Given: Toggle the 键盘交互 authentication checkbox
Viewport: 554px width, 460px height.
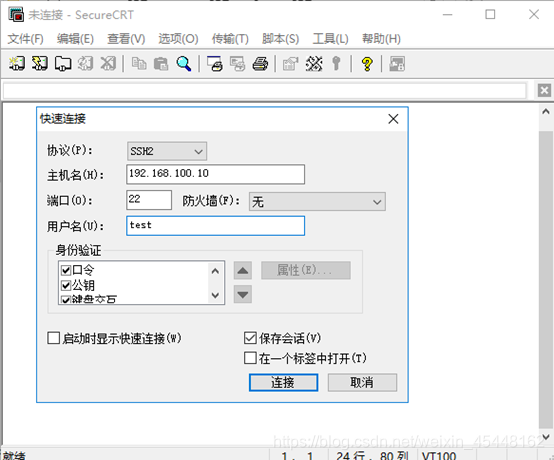Looking at the screenshot, I should pos(66,300).
